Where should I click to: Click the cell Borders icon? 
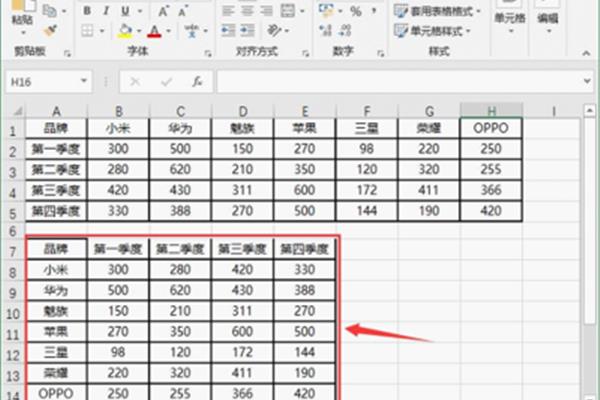pos(87,31)
